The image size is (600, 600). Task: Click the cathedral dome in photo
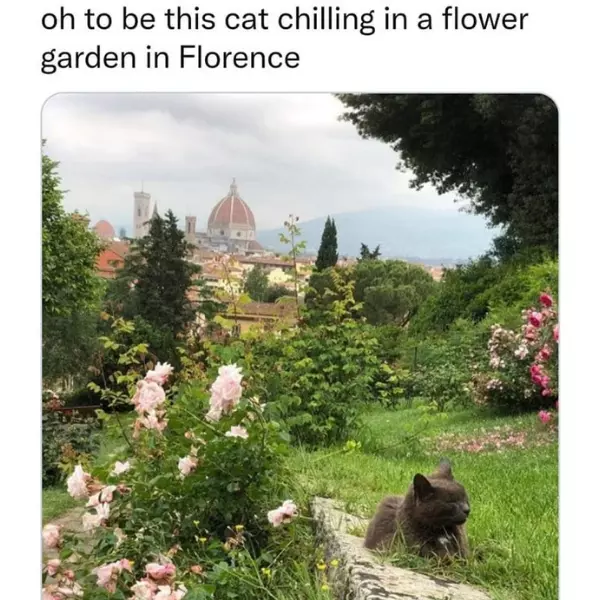pyautogui.click(x=231, y=210)
